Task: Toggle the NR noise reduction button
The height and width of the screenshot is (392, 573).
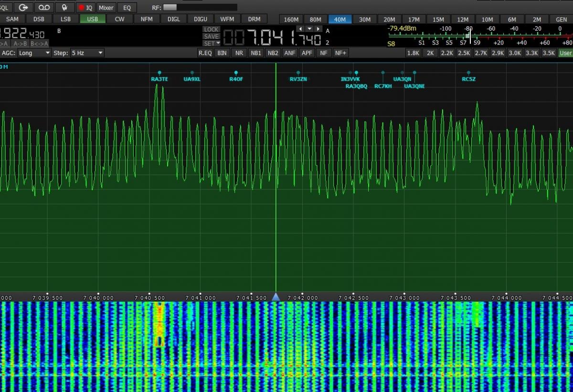Action: (x=239, y=53)
